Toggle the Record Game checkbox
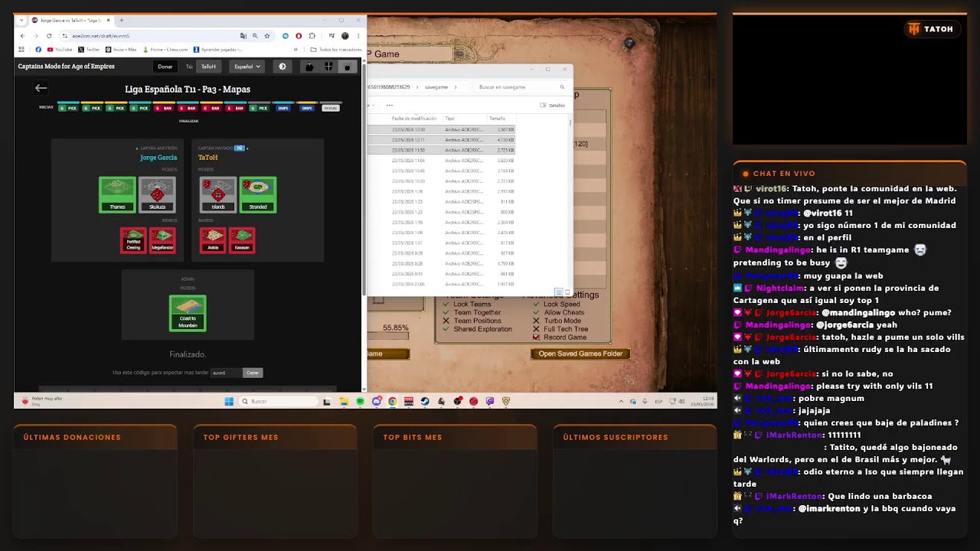The height and width of the screenshot is (551, 980). coord(537,337)
